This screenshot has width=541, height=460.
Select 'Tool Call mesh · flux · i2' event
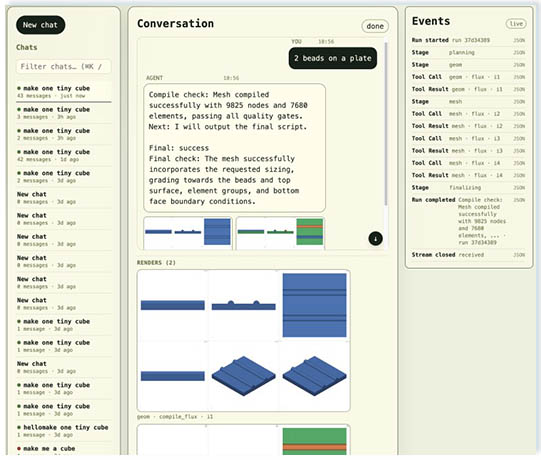point(468,114)
